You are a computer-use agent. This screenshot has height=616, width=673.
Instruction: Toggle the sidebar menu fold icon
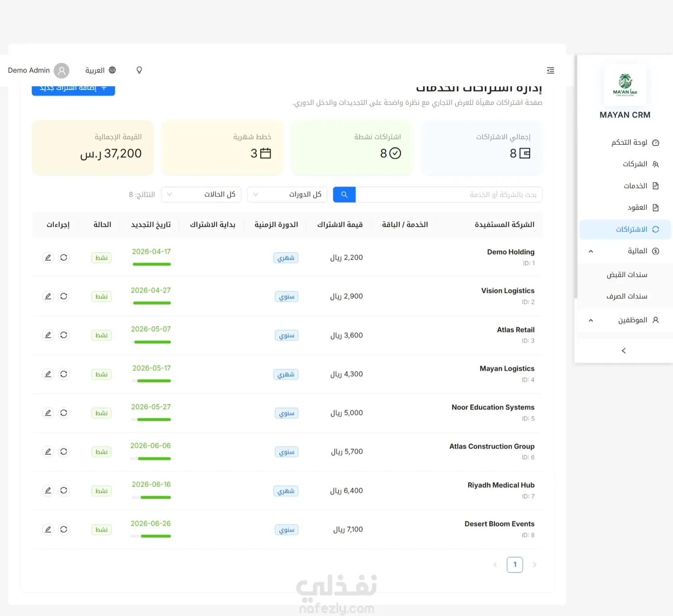pyautogui.click(x=550, y=70)
